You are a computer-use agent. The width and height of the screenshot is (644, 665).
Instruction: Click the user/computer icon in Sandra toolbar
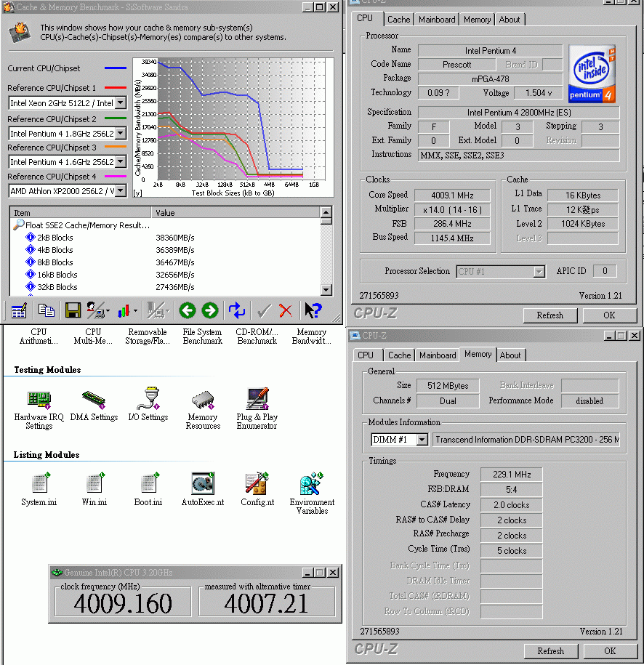(96, 311)
